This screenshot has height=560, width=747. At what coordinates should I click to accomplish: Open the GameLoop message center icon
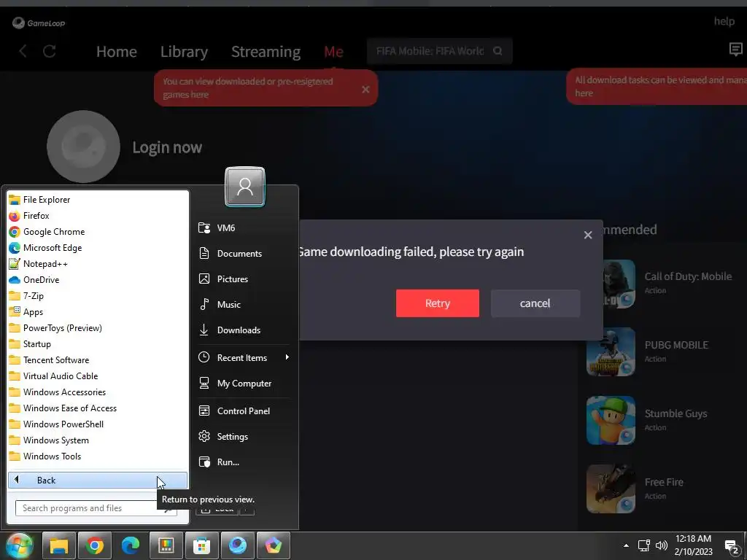pos(735,49)
